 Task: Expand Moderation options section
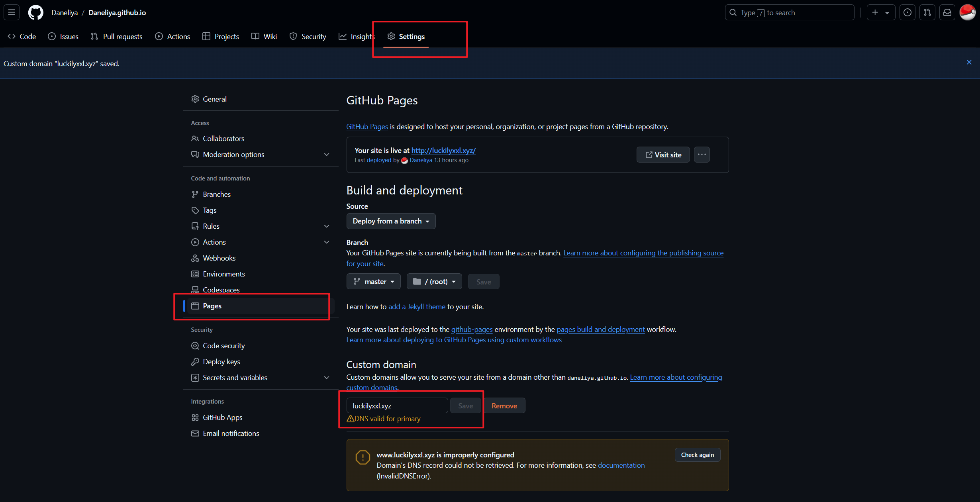click(261, 154)
